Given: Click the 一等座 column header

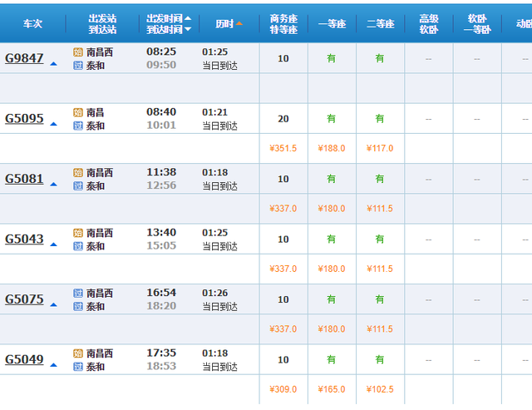Looking at the screenshot, I should point(332,24).
